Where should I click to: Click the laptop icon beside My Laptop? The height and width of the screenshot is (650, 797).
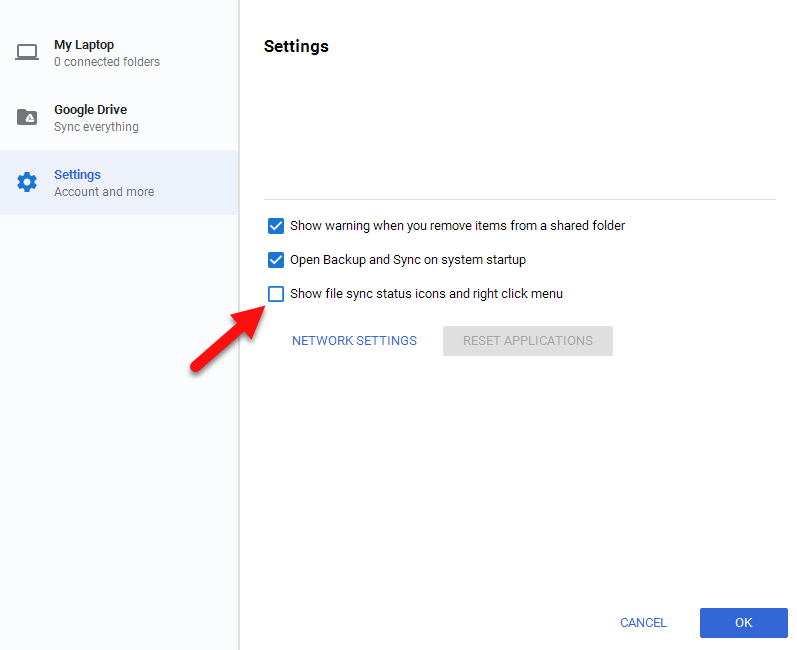pos(26,52)
